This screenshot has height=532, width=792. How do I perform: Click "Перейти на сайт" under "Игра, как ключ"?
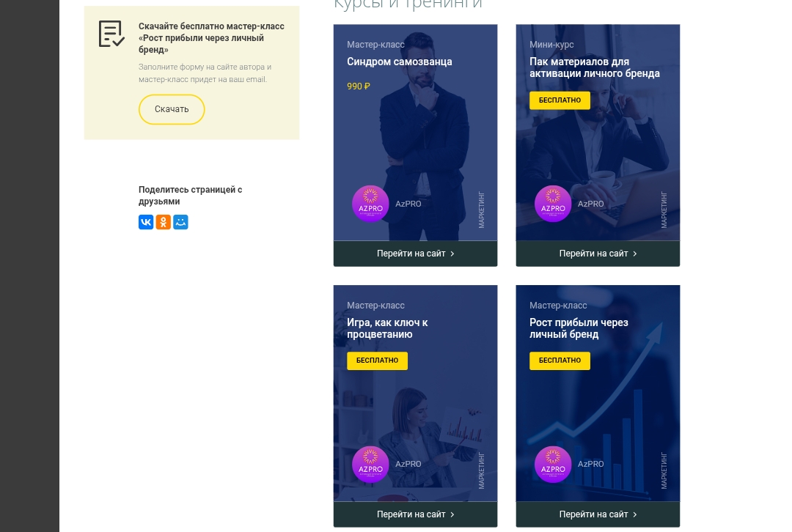[x=415, y=514]
